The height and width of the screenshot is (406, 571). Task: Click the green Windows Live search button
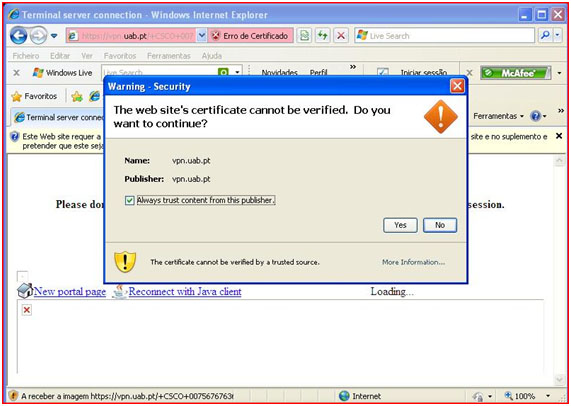coord(223,72)
